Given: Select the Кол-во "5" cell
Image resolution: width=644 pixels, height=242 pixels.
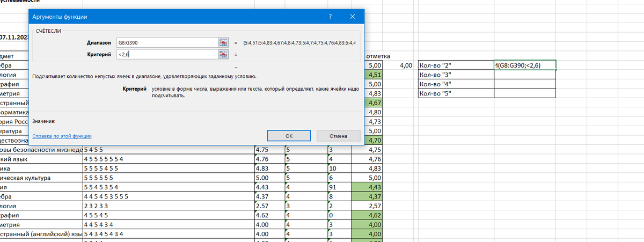Looking at the screenshot, I should click(x=456, y=93).
